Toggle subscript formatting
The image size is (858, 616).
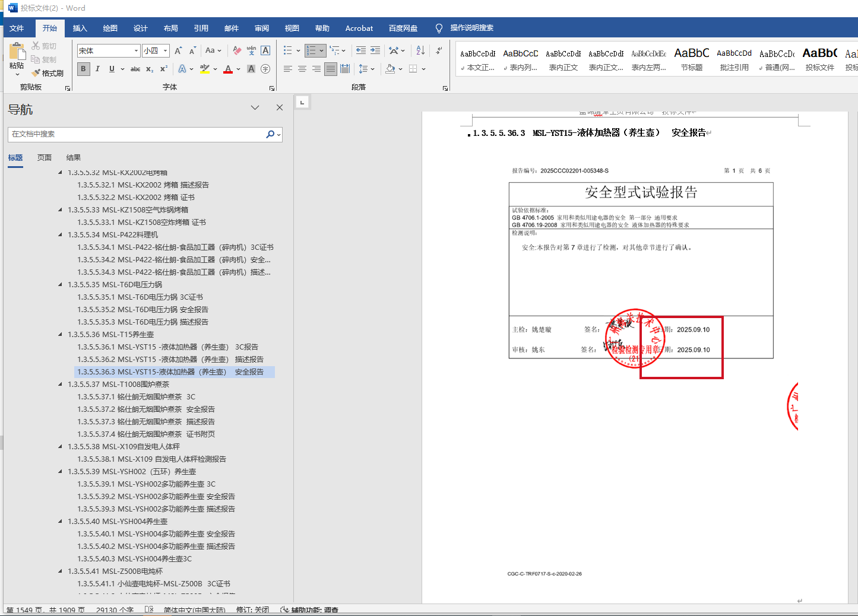[150, 69]
